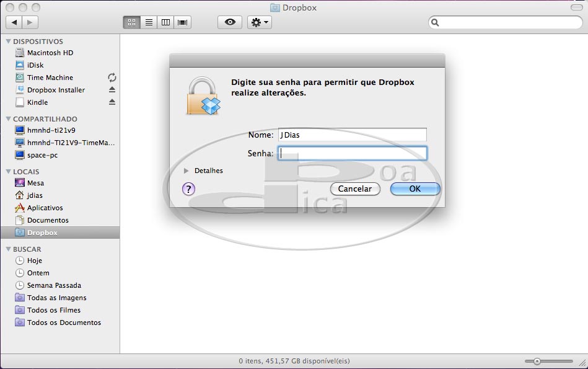
Task: Collapse the LOCAIS section
Action: click(8, 172)
